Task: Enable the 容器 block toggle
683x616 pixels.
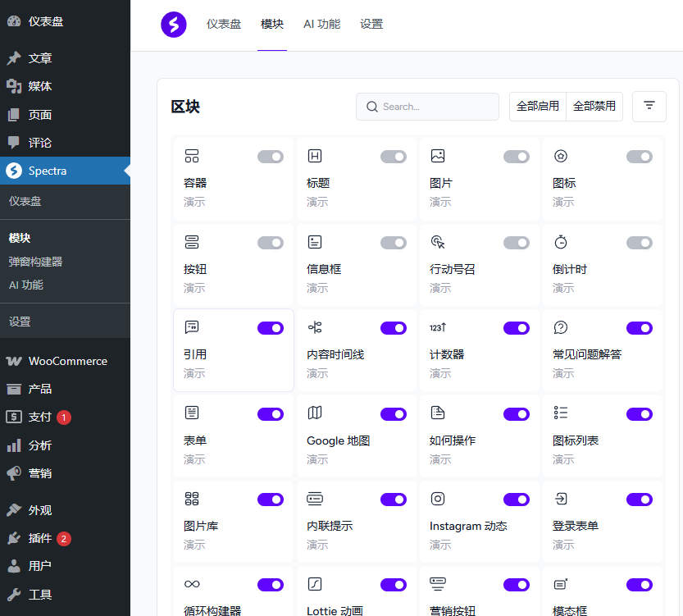Action: click(x=271, y=157)
